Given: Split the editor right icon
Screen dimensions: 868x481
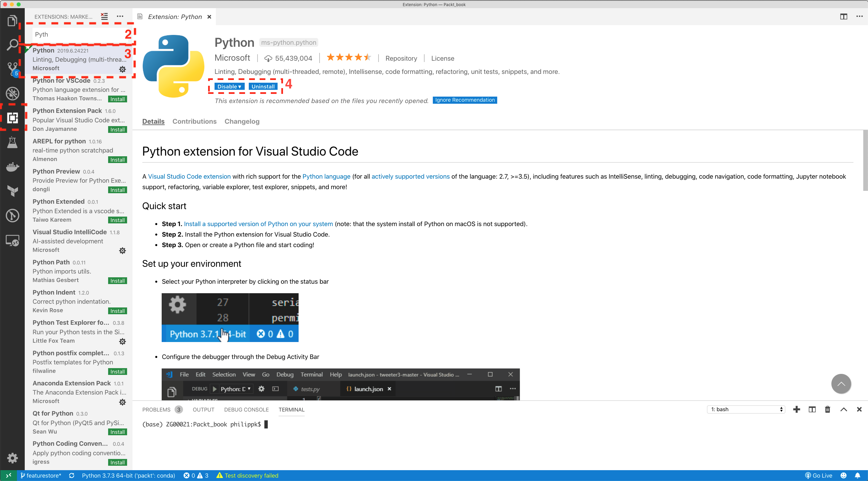Looking at the screenshot, I should [844, 17].
